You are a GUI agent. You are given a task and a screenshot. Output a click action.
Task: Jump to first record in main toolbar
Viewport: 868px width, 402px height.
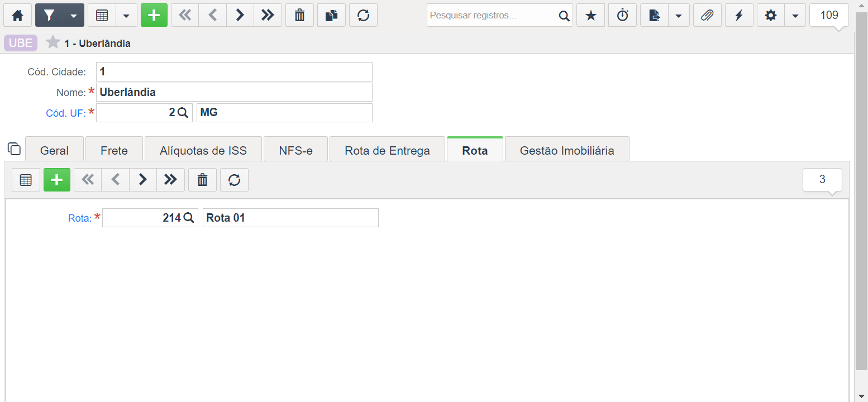[185, 15]
